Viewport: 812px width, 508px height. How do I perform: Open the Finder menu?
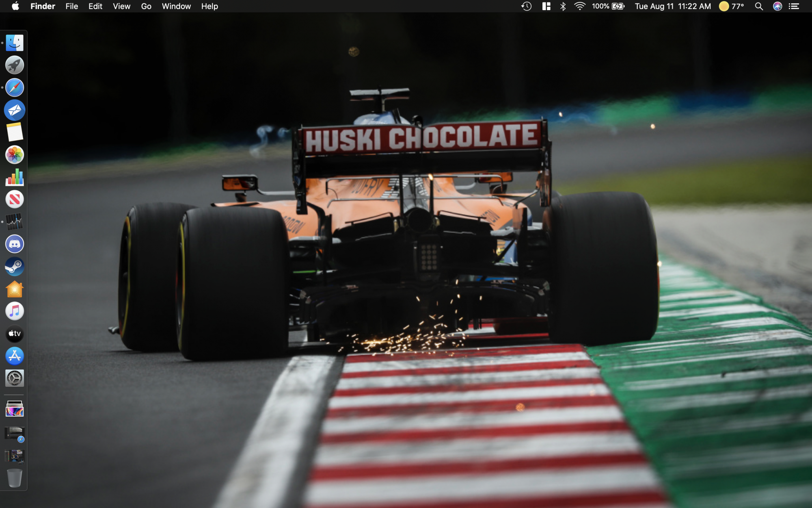point(43,6)
